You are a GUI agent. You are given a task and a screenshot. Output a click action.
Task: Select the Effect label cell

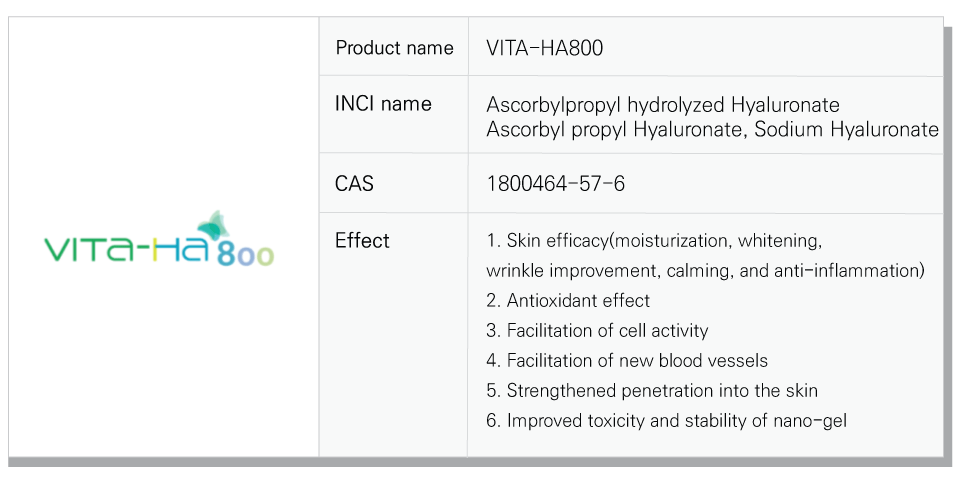pos(394,335)
